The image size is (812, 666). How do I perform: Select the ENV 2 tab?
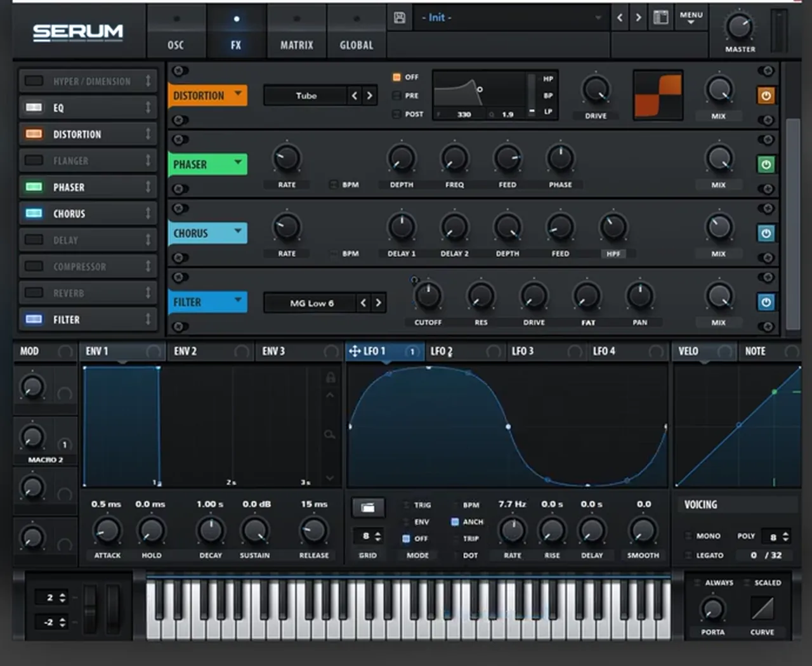210,351
